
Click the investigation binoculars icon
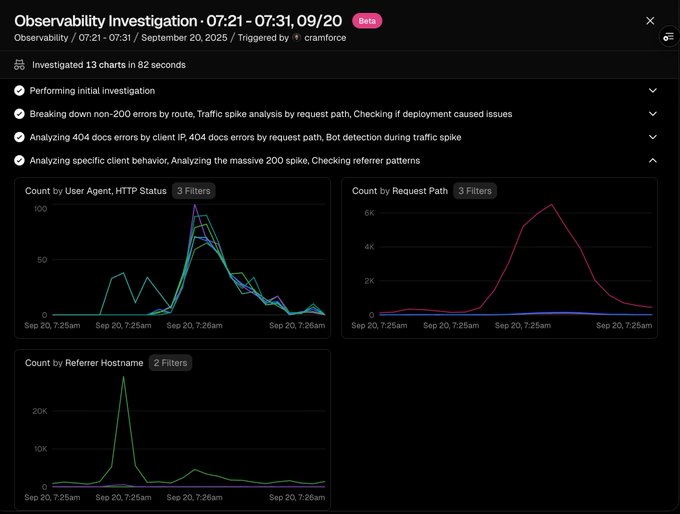click(19, 65)
